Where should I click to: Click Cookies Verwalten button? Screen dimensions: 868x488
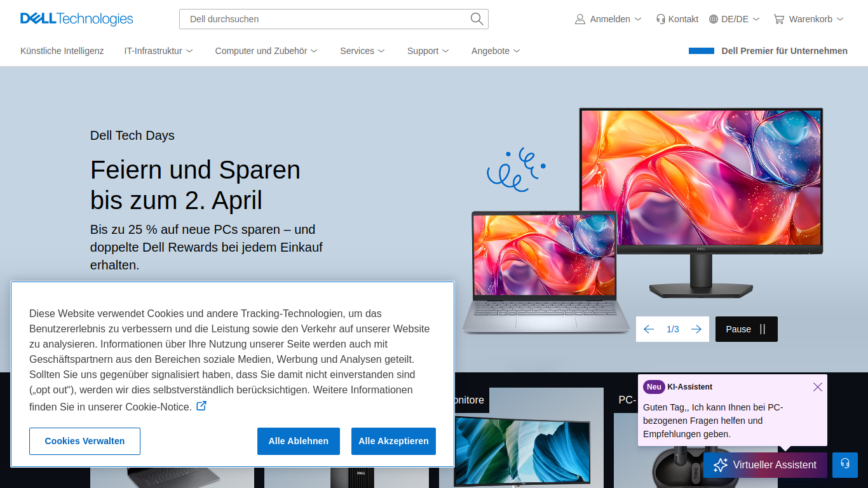pyautogui.click(x=85, y=441)
